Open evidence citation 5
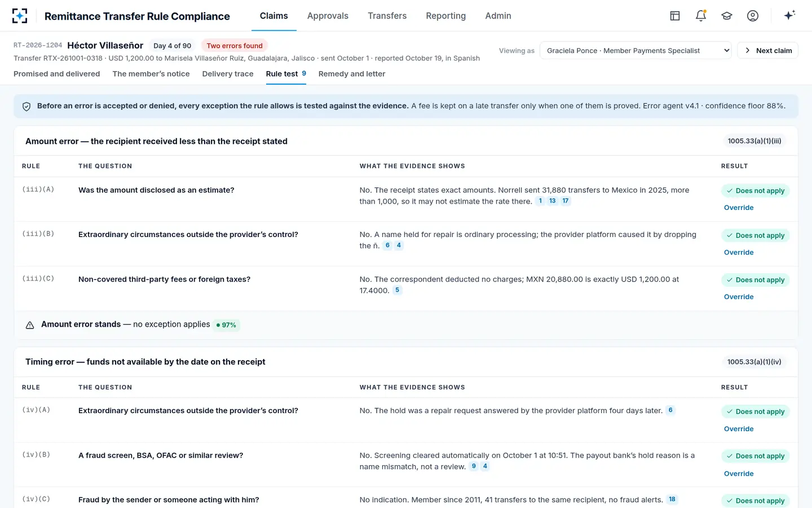812x508 pixels. pos(397,290)
